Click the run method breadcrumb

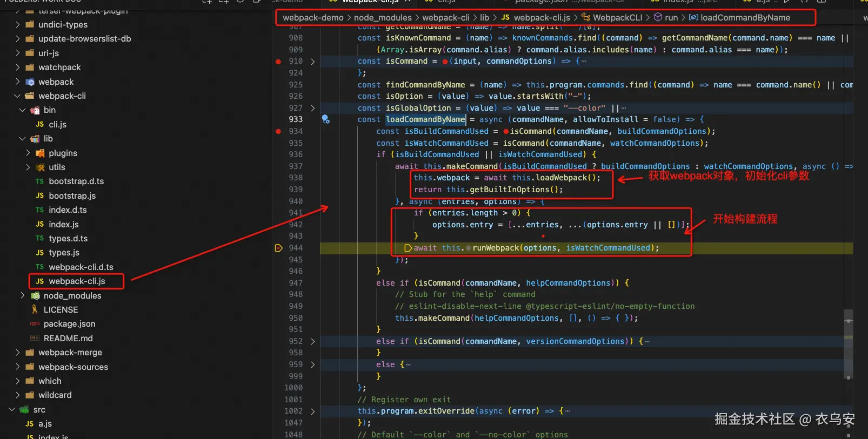coord(671,18)
